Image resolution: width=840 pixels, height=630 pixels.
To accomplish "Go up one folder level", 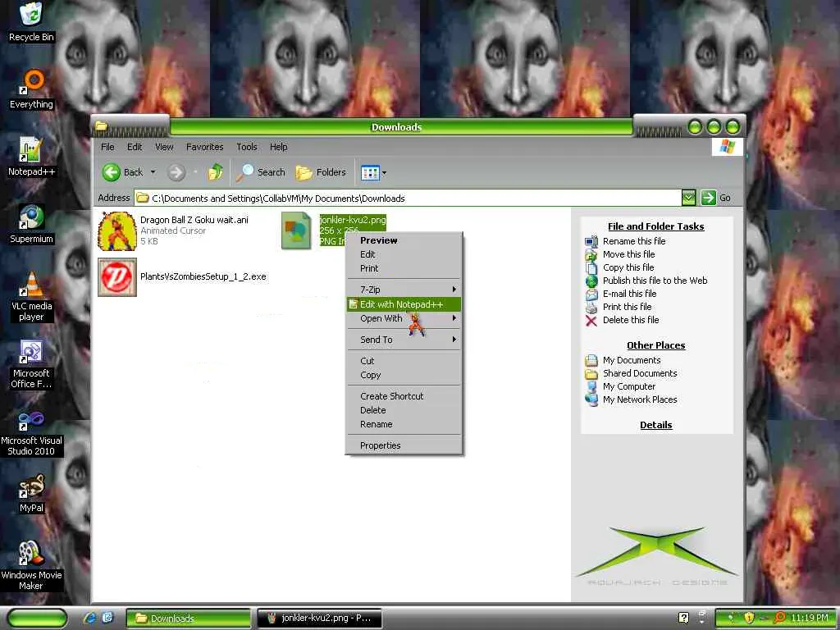I will [x=216, y=172].
